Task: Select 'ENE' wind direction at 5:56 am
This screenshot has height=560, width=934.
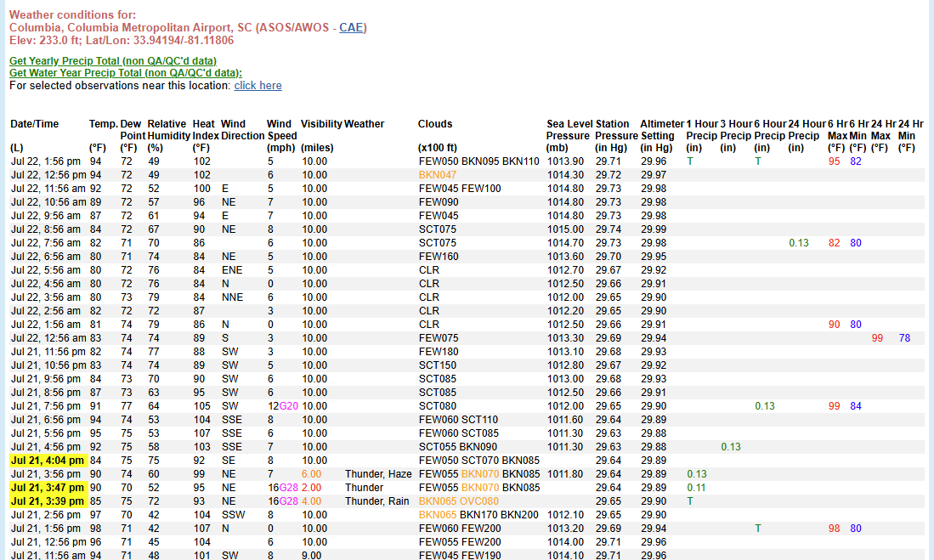Action: 232,270
